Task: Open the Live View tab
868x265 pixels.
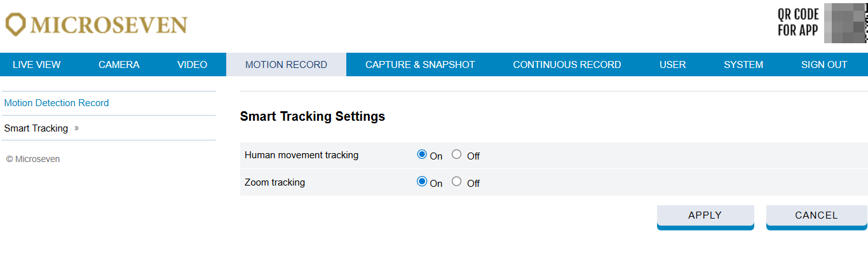Action: (37, 65)
